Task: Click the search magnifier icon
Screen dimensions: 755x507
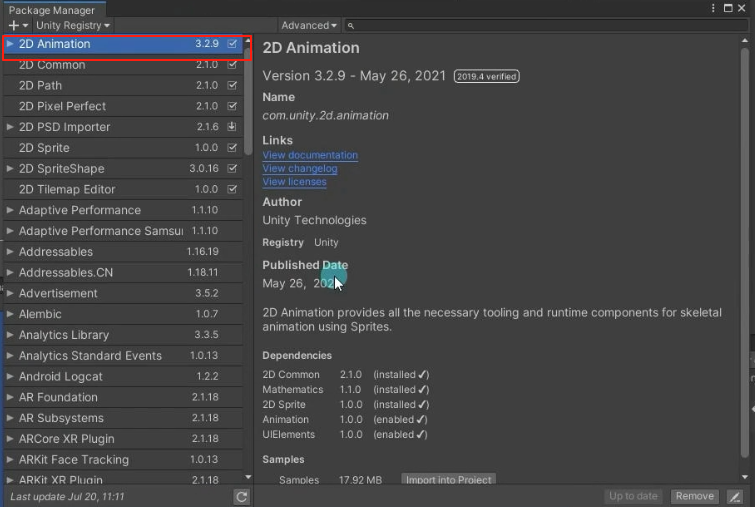Action: [351, 26]
